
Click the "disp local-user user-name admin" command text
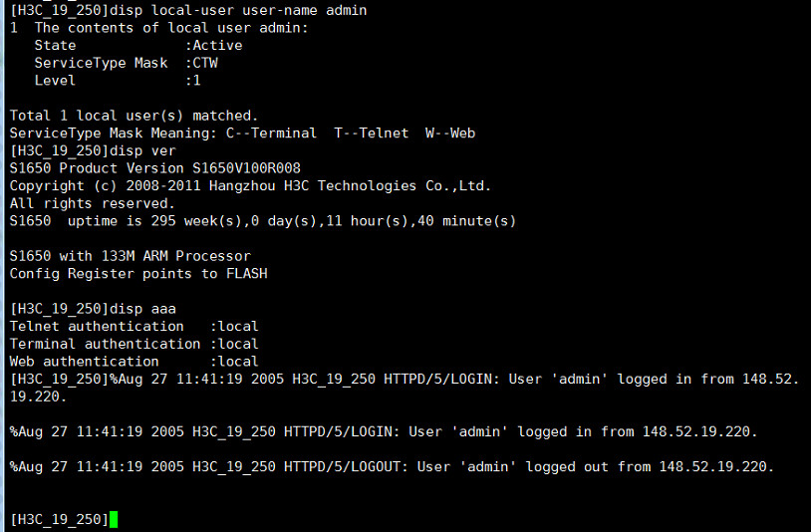tap(237, 10)
